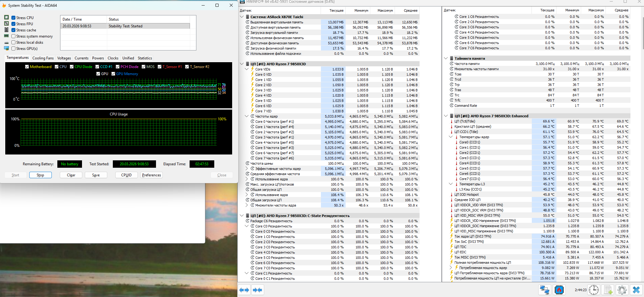Collapse the Система: ASRock X870E Taichi section
This screenshot has width=644, height=297.
coord(242,17)
